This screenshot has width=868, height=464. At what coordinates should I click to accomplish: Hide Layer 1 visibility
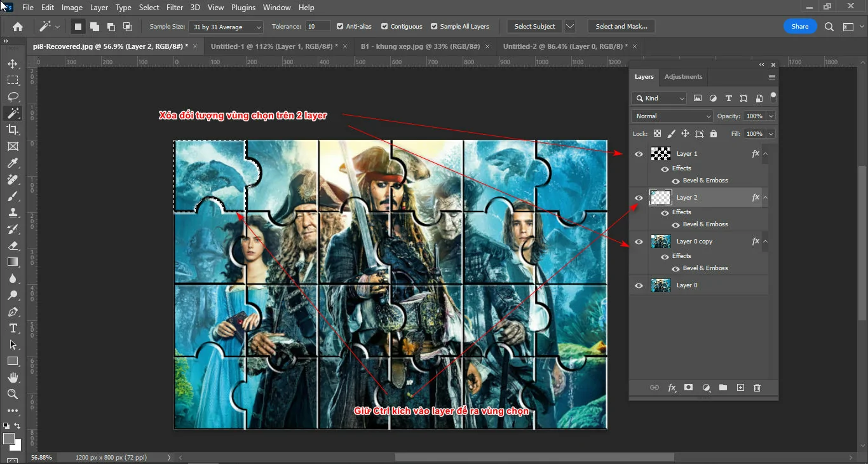[639, 153]
